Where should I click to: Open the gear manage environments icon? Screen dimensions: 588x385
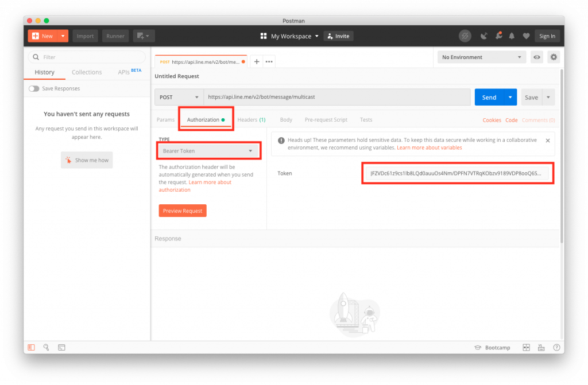tap(554, 57)
